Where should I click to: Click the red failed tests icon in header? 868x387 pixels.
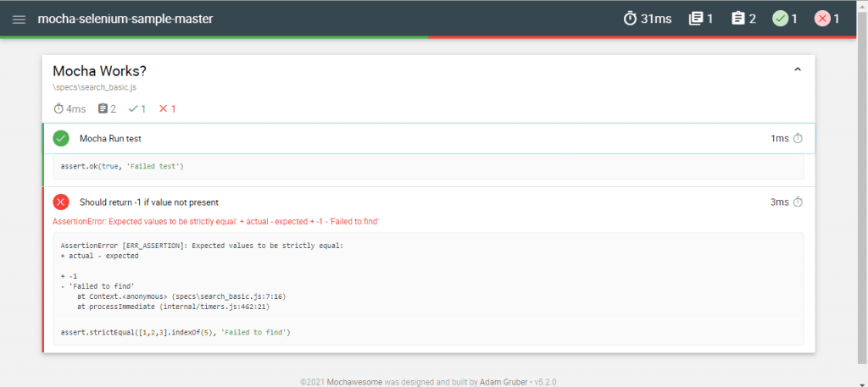tap(822, 19)
